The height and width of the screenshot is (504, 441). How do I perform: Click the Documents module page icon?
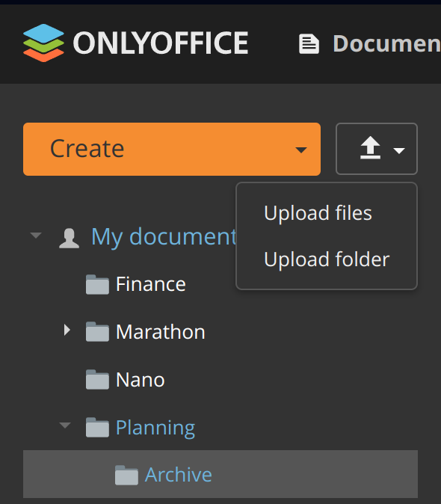(309, 43)
